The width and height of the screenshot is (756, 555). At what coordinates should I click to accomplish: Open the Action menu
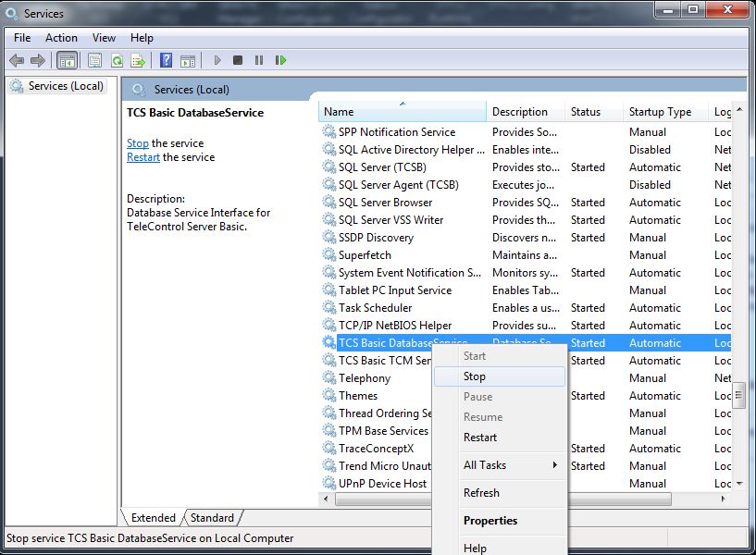tap(61, 38)
